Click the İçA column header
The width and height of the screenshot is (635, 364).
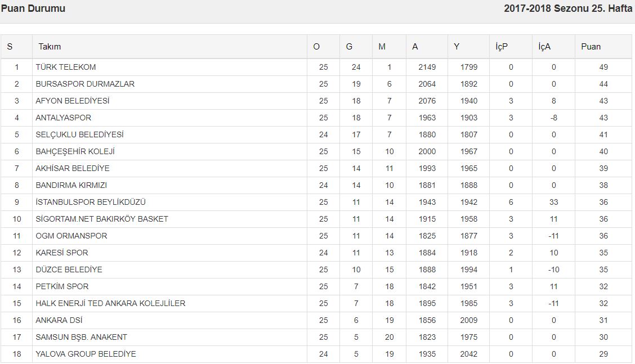pyautogui.click(x=544, y=47)
